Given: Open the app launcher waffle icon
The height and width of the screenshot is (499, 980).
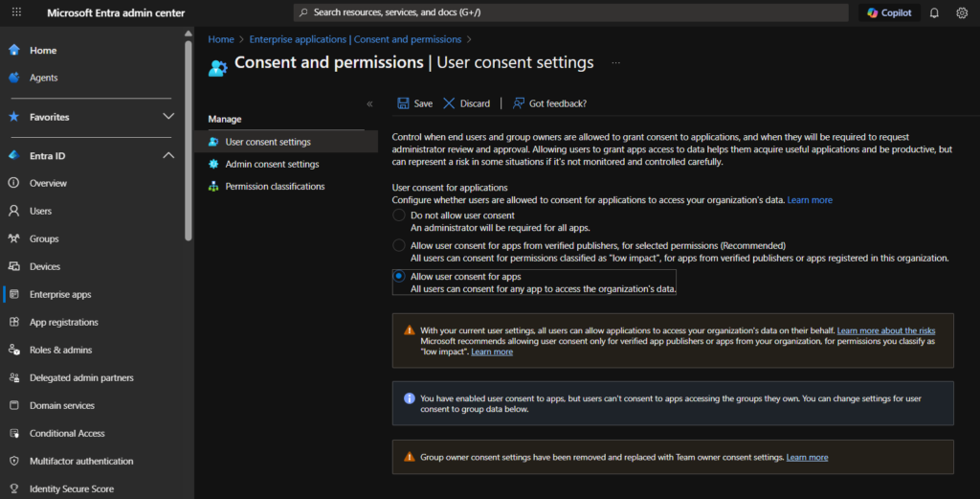Looking at the screenshot, I should (16, 11).
